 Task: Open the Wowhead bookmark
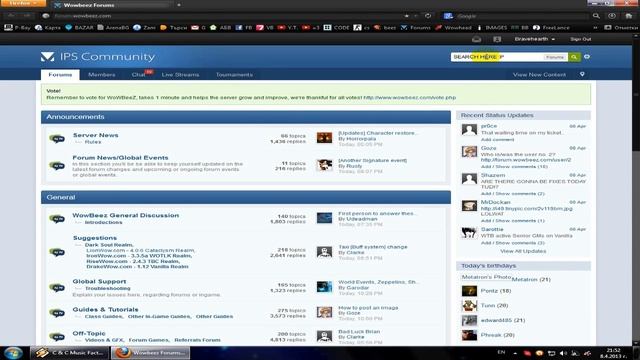point(453,27)
